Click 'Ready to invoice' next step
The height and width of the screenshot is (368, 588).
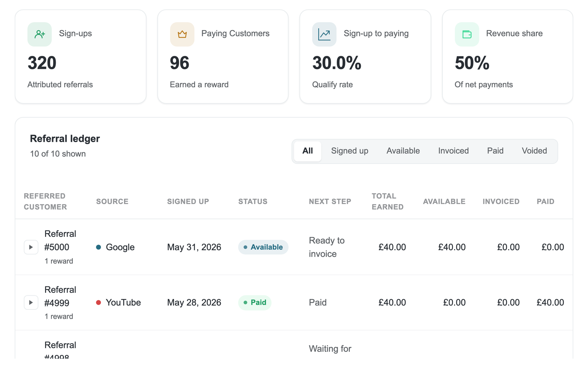pyautogui.click(x=327, y=247)
